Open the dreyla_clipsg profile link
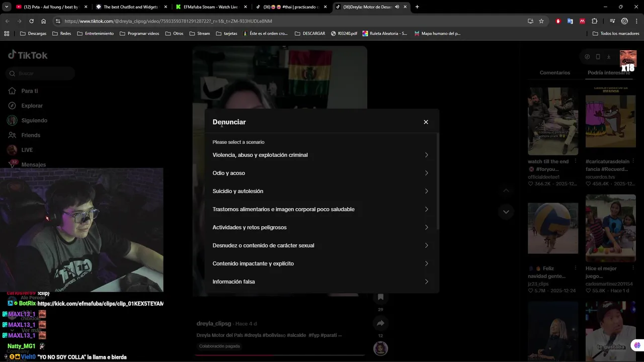The width and height of the screenshot is (644, 362). tap(214, 324)
